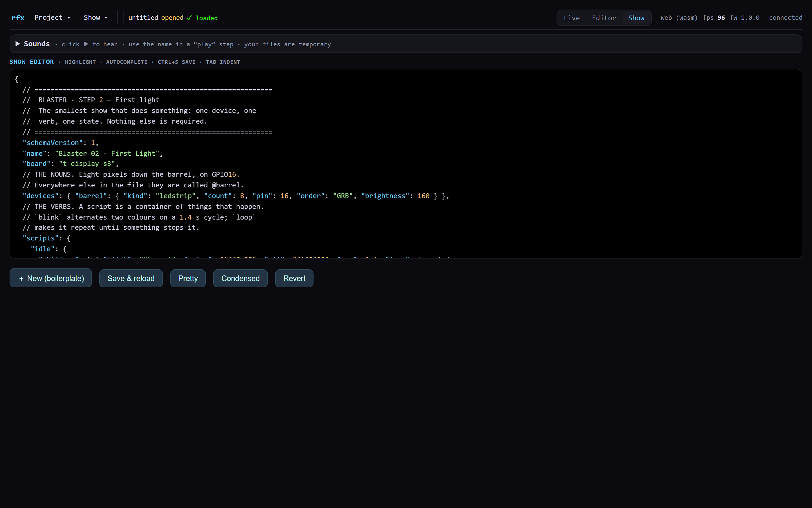The image size is (812, 508).
Task: Click the HIGHLIGHT hint text
Action: [x=80, y=62]
